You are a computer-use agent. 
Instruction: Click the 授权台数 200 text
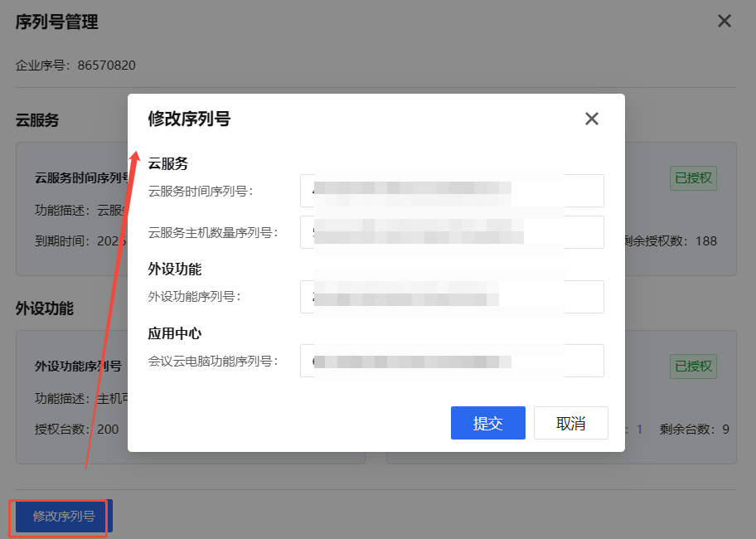76,430
